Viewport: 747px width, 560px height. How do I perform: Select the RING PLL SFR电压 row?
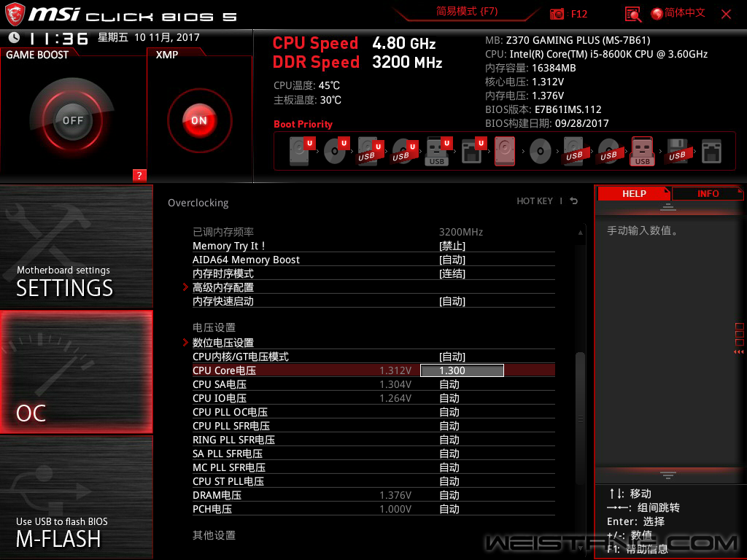(x=373, y=439)
